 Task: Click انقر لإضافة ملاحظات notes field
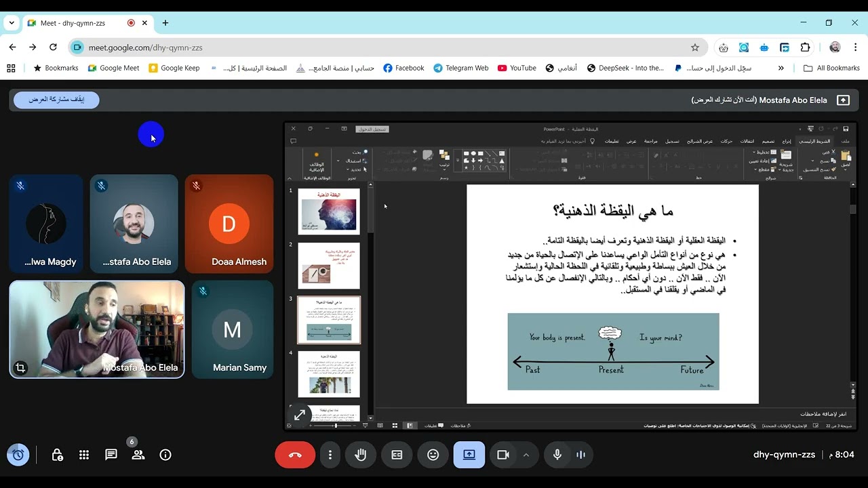point(823,413)
